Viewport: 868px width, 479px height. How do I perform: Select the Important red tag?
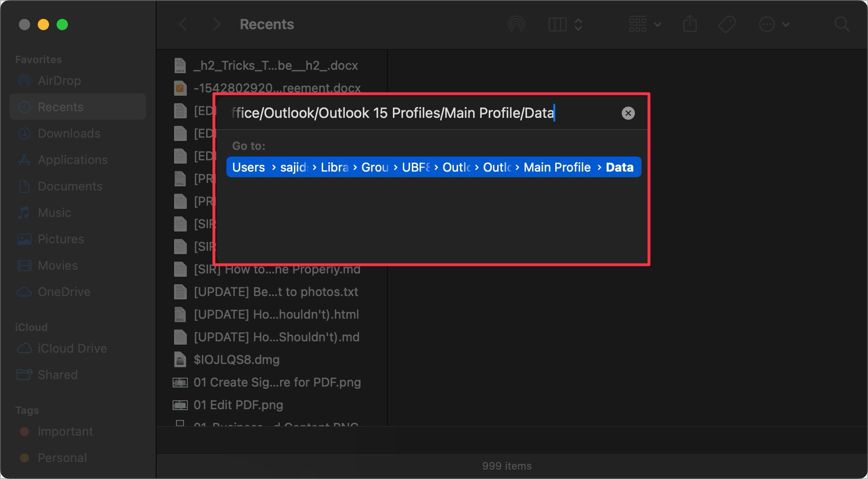[x=65, y=431]
